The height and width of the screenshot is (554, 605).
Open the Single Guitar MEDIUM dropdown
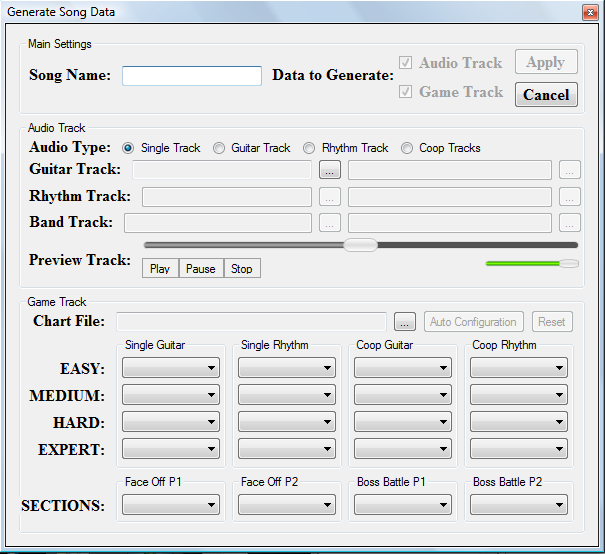[x=171, y=395]
